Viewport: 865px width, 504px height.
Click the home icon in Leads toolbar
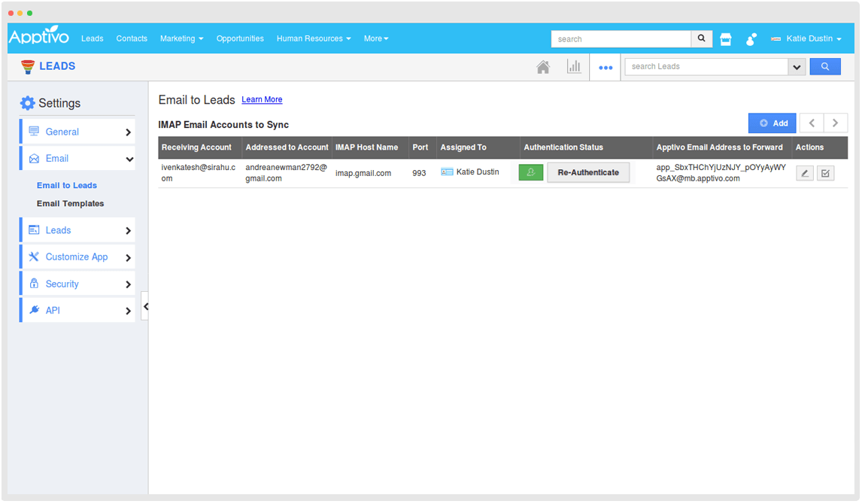[x=543, y=67]
